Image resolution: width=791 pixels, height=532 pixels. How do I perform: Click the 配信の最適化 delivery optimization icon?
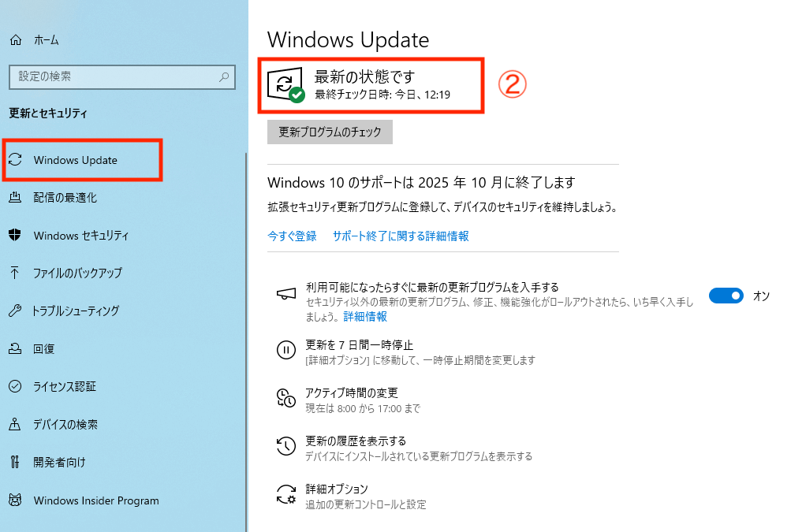tap(15, 197)
